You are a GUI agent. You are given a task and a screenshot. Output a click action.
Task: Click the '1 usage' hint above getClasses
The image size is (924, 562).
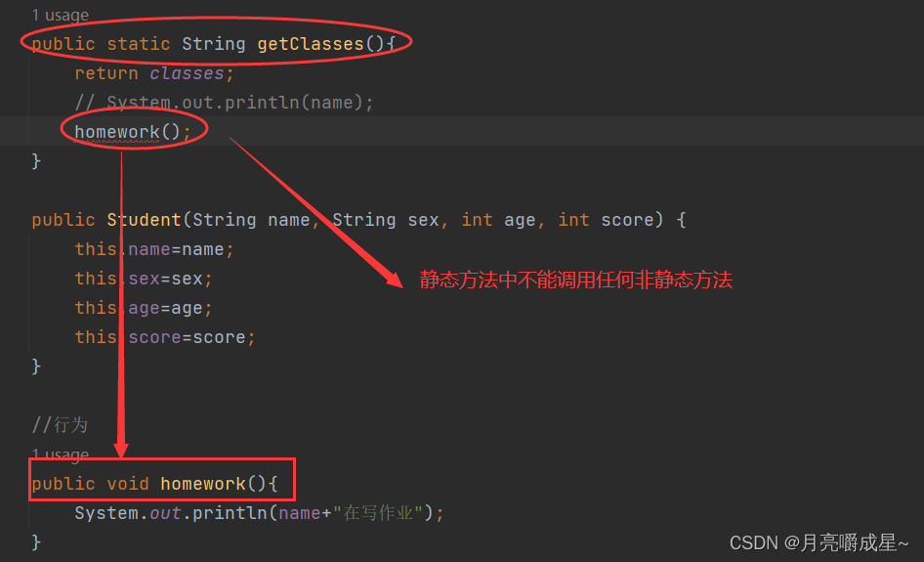[61, 15]
